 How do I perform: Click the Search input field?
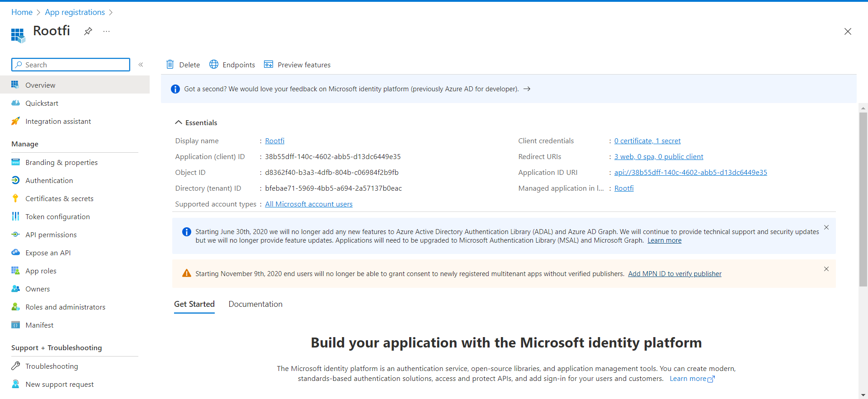[71, 65]
